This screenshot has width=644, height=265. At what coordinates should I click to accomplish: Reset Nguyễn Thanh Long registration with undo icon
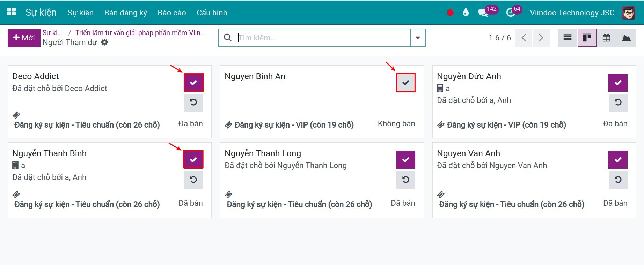tap(405, 180)
